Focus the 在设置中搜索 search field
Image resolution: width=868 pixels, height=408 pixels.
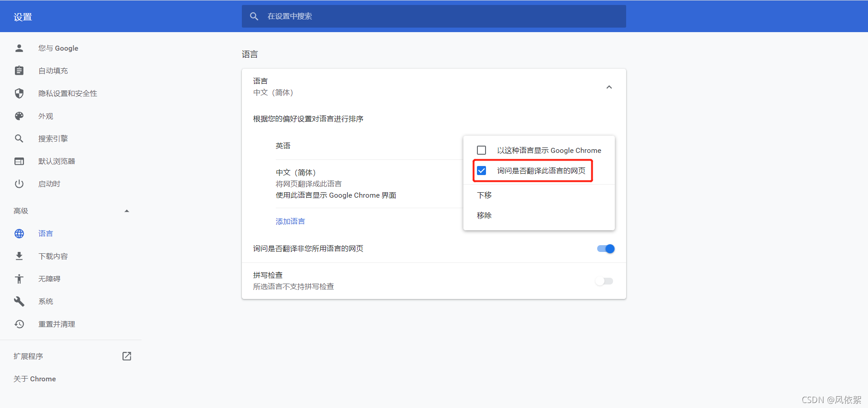coord(434,16)
